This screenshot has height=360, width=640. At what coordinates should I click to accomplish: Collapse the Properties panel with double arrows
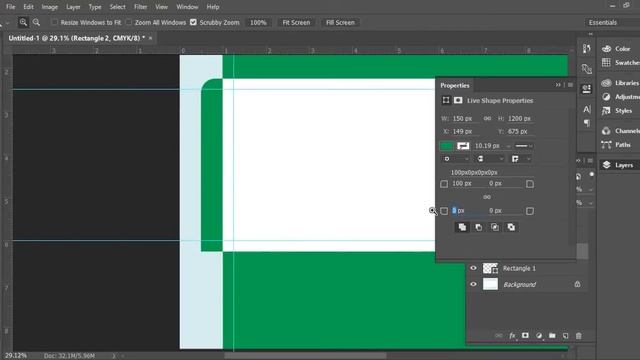558,85
